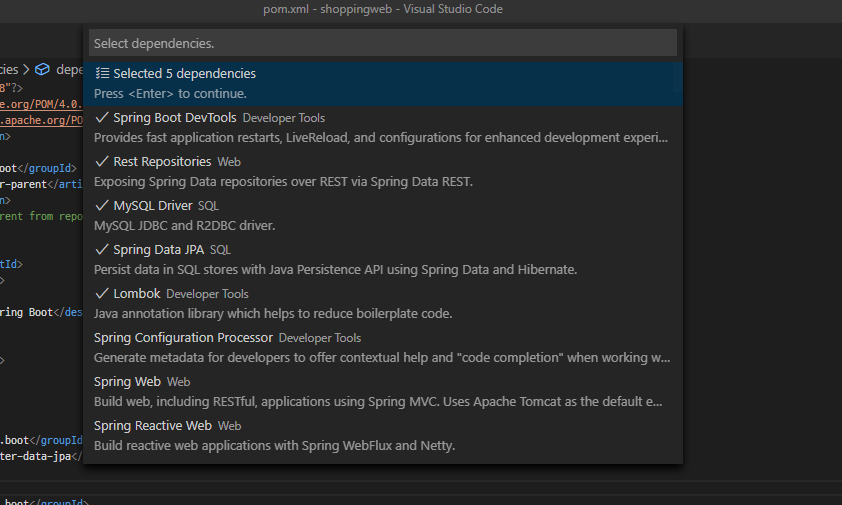
Task: Click the dependency cube icon in breadcrumb
Action: 42,70
